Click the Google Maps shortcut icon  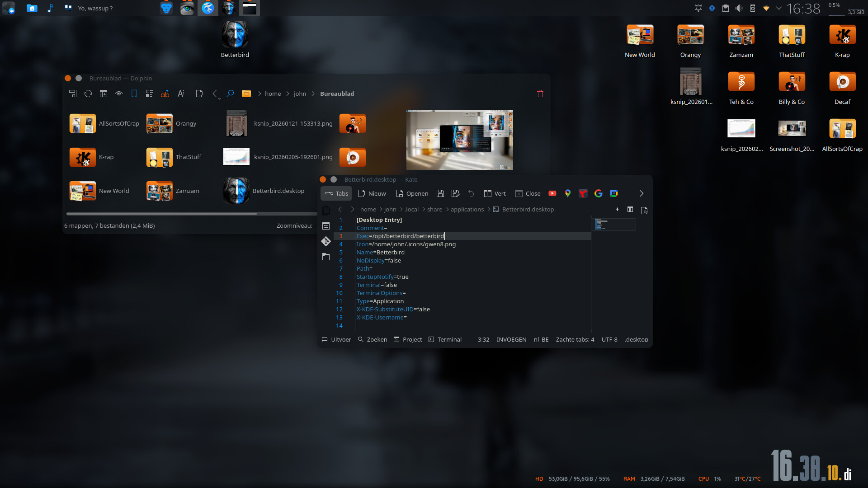coord(568,193)
